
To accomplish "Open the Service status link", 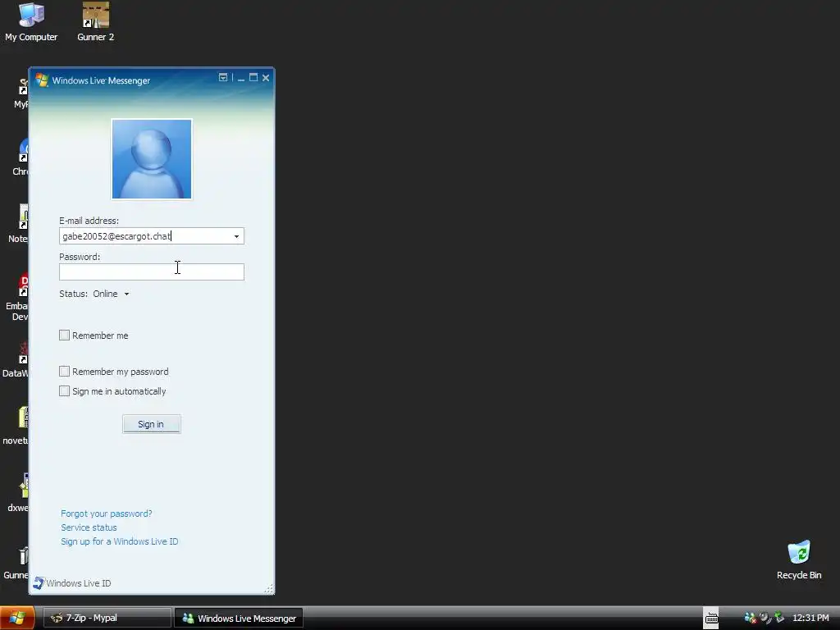I will (89, 527).
